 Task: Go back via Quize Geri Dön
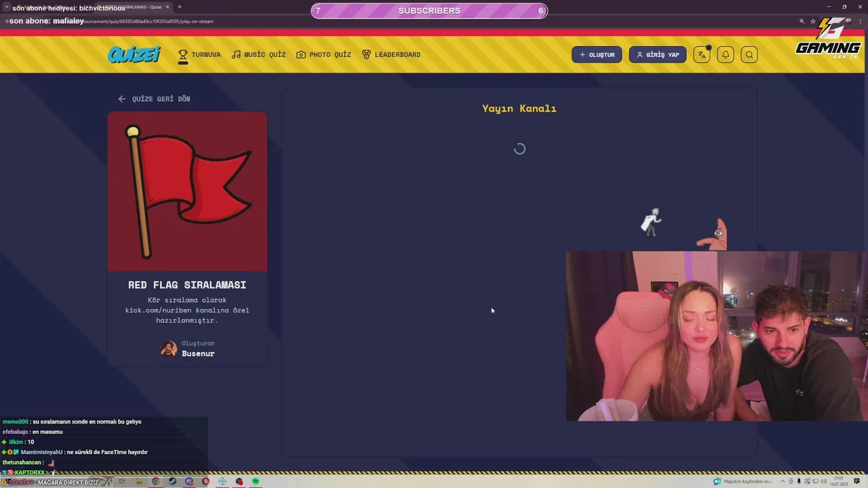click(x=154, y=99)
